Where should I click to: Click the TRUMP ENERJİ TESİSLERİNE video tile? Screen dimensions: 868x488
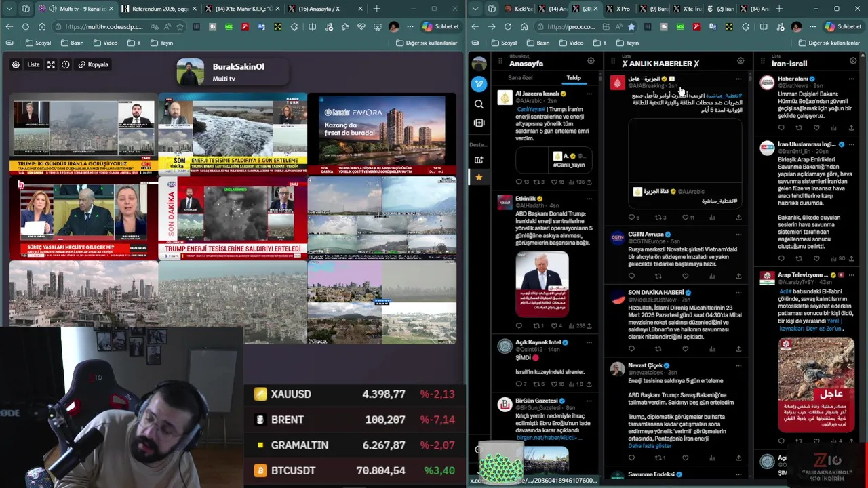click(232, 218)
